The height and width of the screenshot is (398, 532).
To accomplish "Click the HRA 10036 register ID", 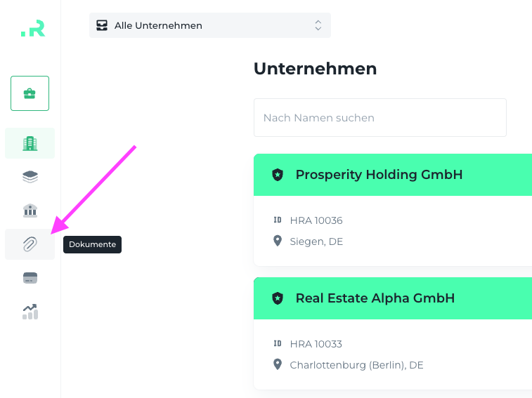I will coord(316,220).
